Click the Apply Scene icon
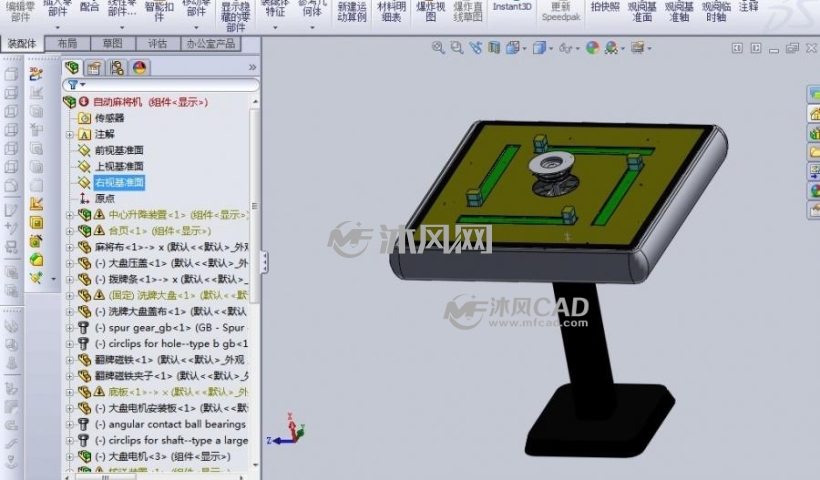The image size is (820, 480). click(x=611, y=48)
